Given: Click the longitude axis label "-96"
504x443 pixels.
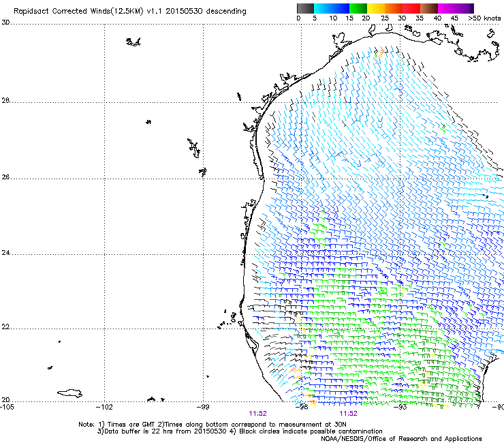Looking at the screenshot, I should [x=302, y=407].
